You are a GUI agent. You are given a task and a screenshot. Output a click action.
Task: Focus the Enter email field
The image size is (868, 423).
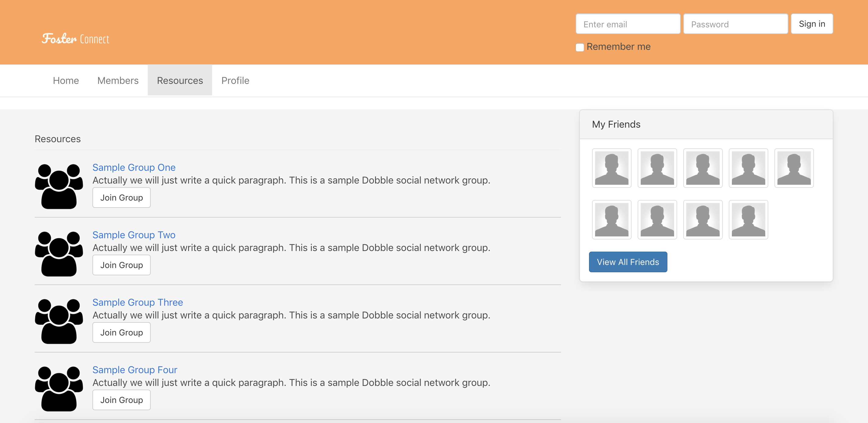[628, 24]
